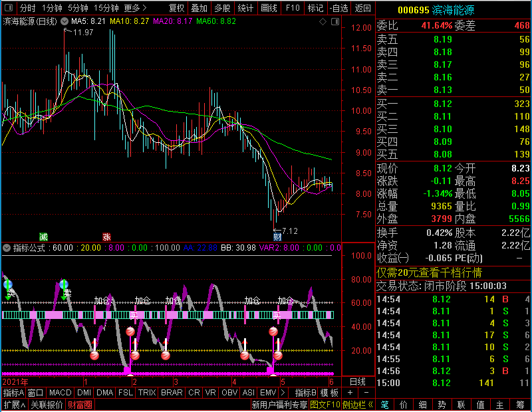Viewport: 532px width, 412px height.
Task: Open the 日线 period selector
Action: point(358,382)
